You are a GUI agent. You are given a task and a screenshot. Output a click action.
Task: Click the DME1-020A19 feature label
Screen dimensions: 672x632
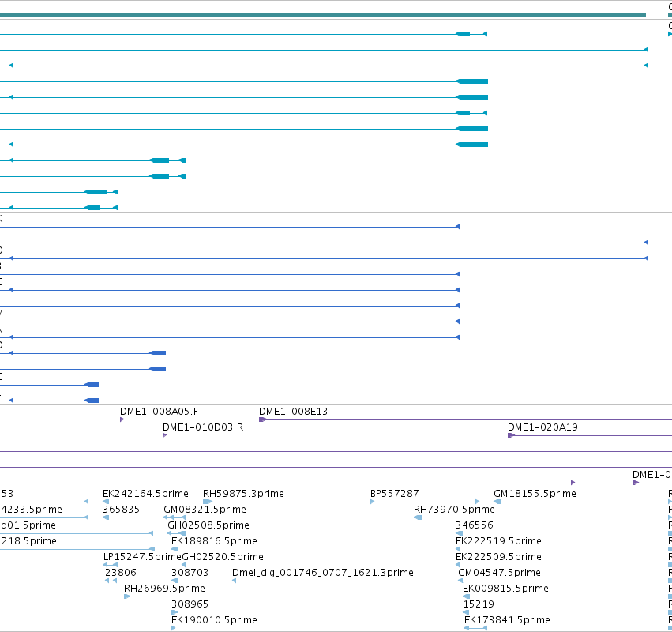point(542,427)
